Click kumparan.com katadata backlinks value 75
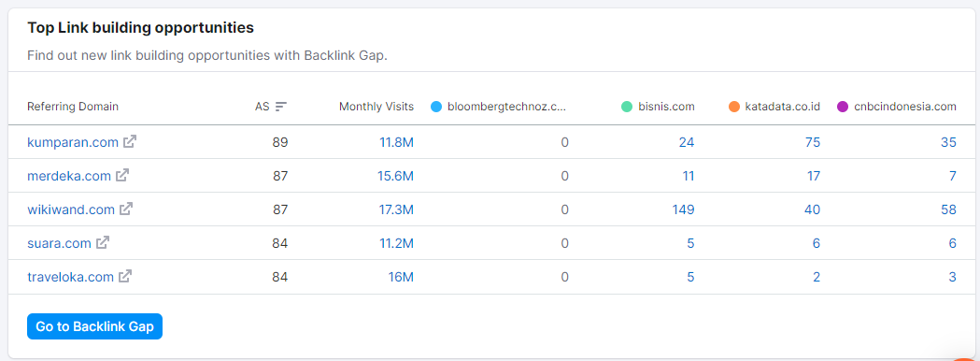 point(813,142)
